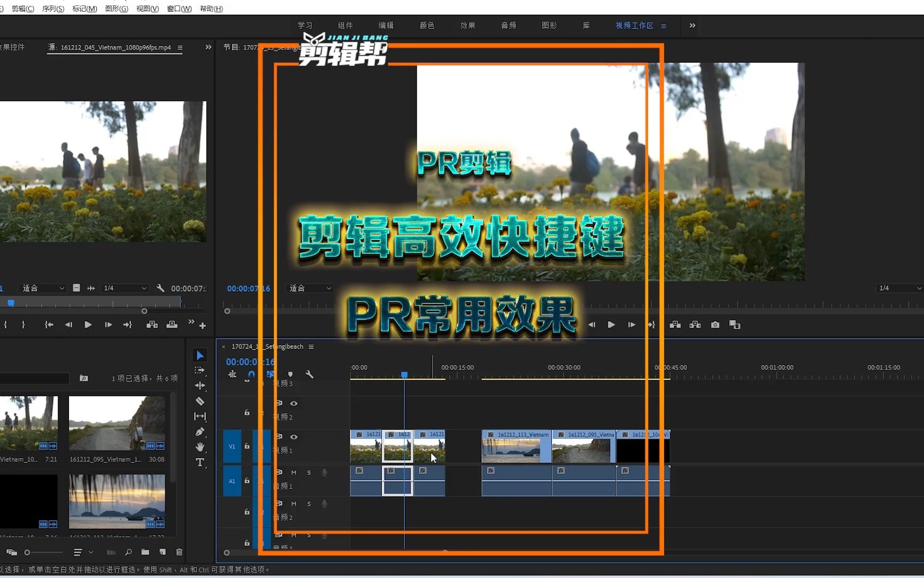
Task: Open Comparison View in Program monitor
Action: [735, 325]
